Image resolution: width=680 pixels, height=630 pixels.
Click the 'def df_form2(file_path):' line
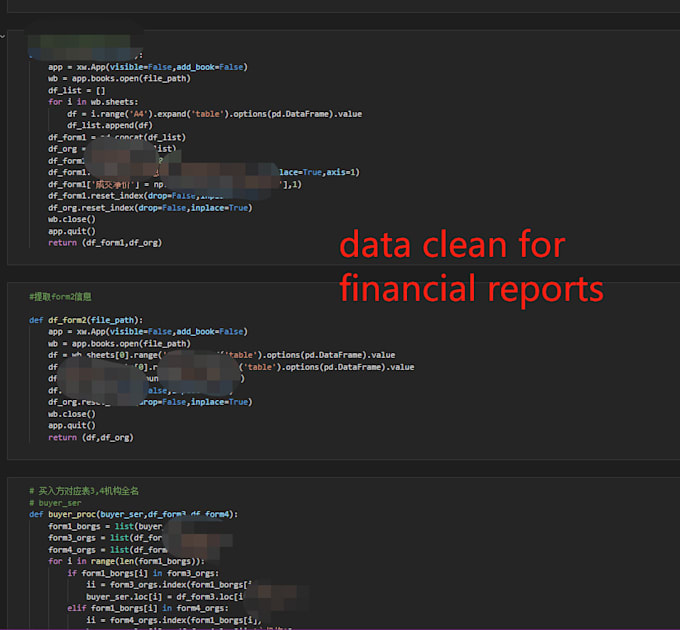[x=86, y=320]
